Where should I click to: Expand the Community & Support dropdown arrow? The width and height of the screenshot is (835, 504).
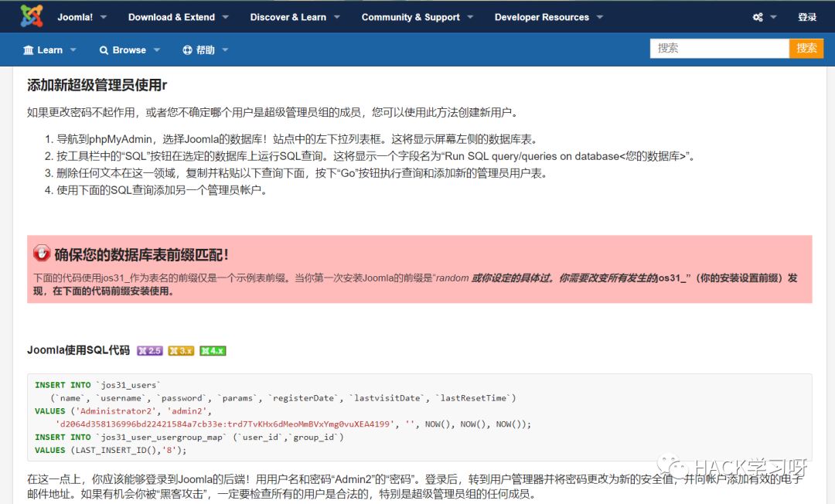(470, 17)
